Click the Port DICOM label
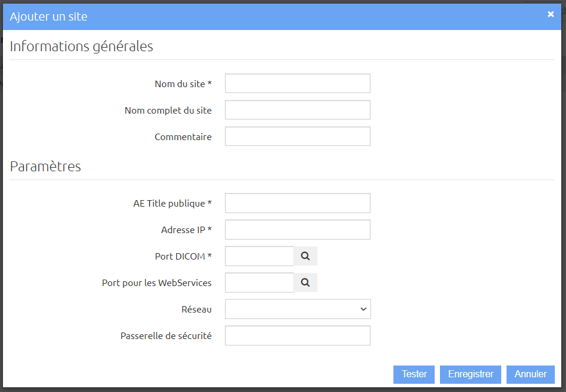 click(183, 257)
